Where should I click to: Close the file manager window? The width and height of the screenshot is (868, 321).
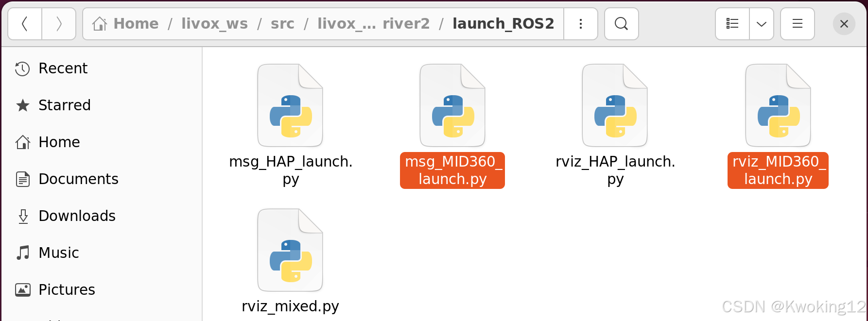click(x=844, y=24)
